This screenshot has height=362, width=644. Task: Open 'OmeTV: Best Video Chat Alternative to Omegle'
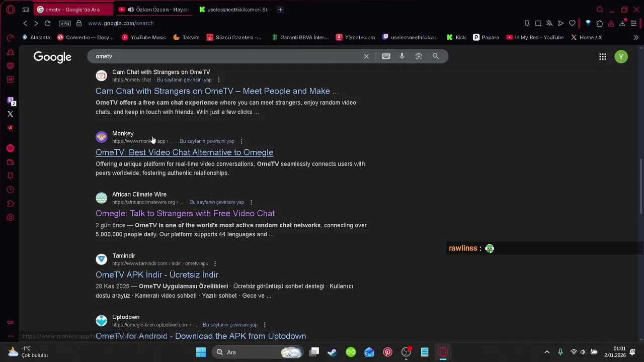184,152
